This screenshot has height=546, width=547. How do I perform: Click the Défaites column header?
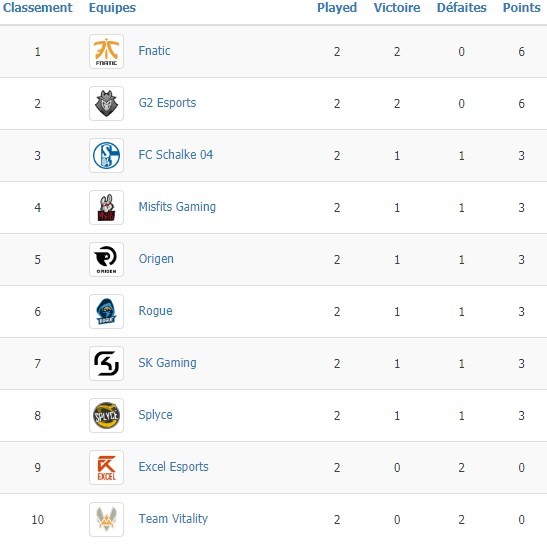(x=462, y=8)
